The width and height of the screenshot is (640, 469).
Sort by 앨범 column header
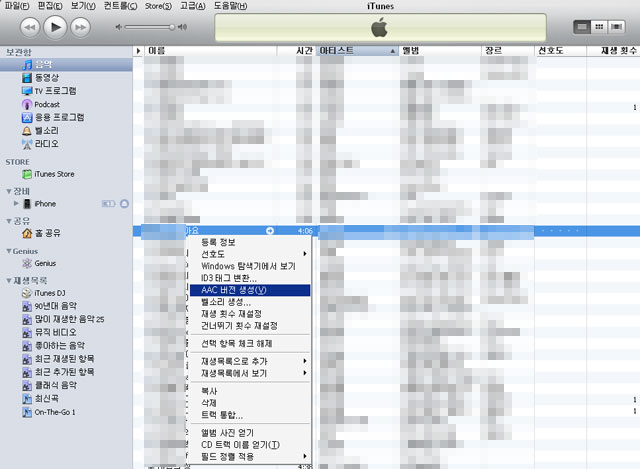[x=440, y=51]
